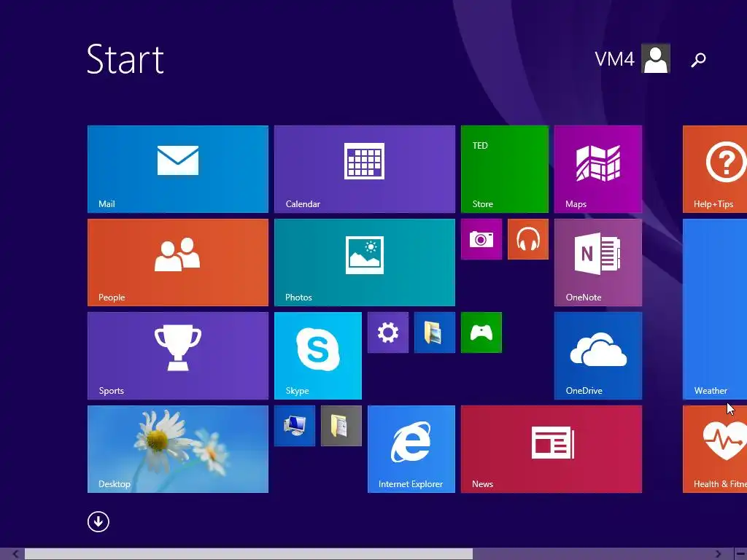This screenshot has height=560, width=747.
Task: Open the OneDrive tile
Action: tap(598, 356)
